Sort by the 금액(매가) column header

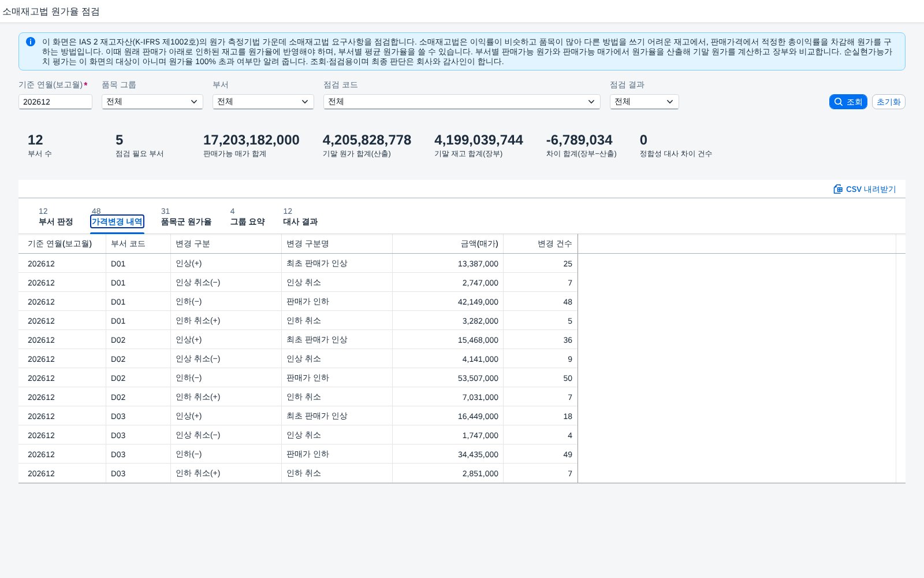[x=448, y=244]
